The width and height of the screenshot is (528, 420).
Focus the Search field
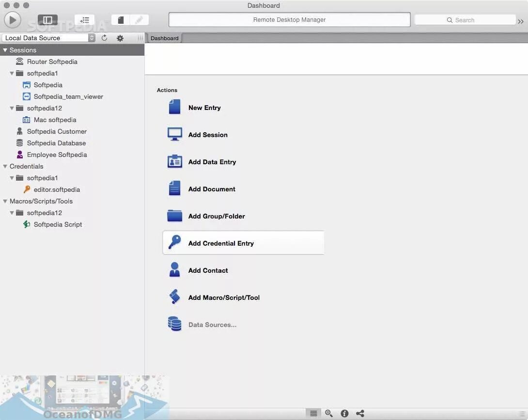pos(465,20)
